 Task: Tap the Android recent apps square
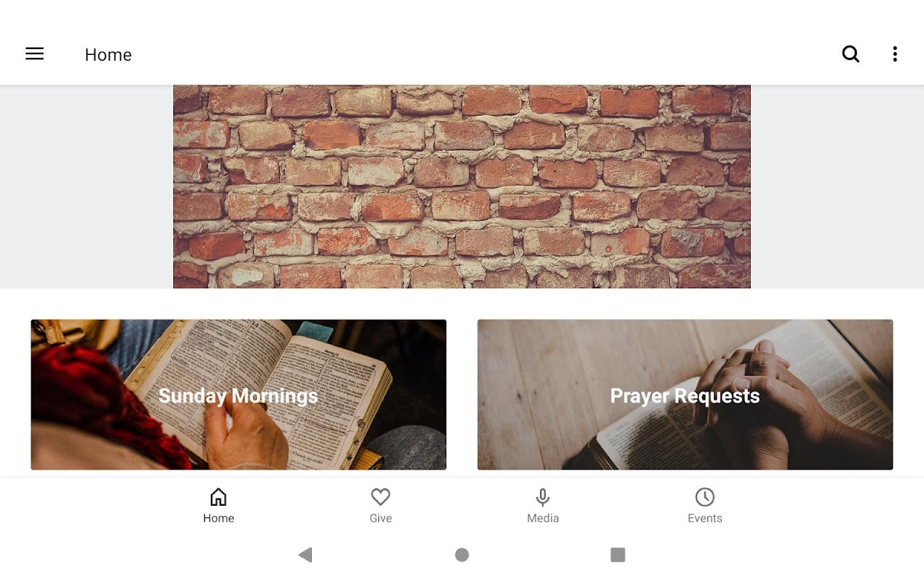618,555
